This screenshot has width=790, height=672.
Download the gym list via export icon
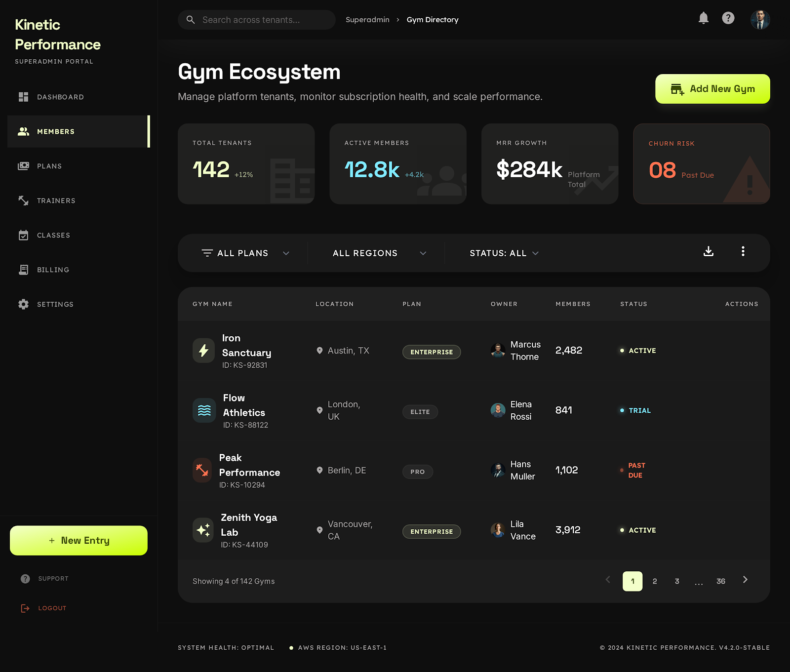coord(709,252)
